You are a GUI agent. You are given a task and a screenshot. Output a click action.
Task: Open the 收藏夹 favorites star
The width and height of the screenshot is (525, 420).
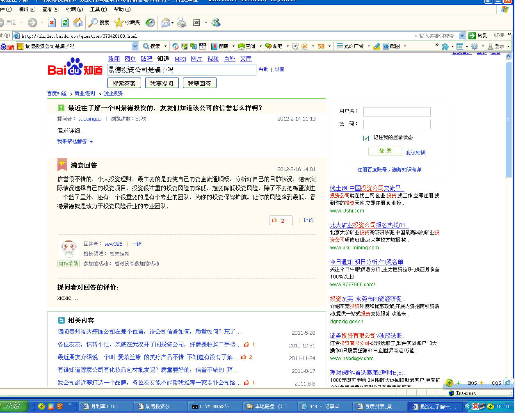[x=127, y=23]
